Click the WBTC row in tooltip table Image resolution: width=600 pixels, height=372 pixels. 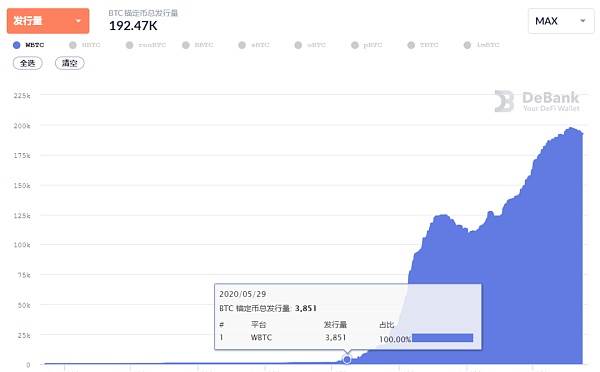point(346,338)
